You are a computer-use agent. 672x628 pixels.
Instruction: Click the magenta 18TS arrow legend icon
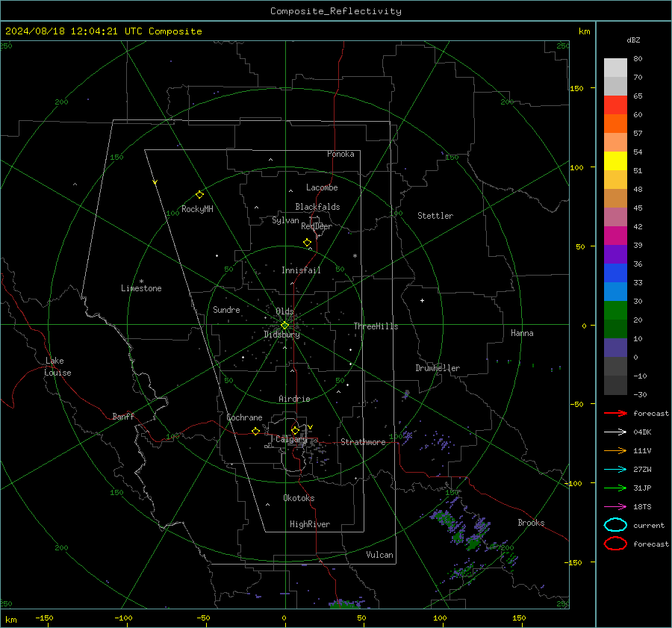[615, 507]
